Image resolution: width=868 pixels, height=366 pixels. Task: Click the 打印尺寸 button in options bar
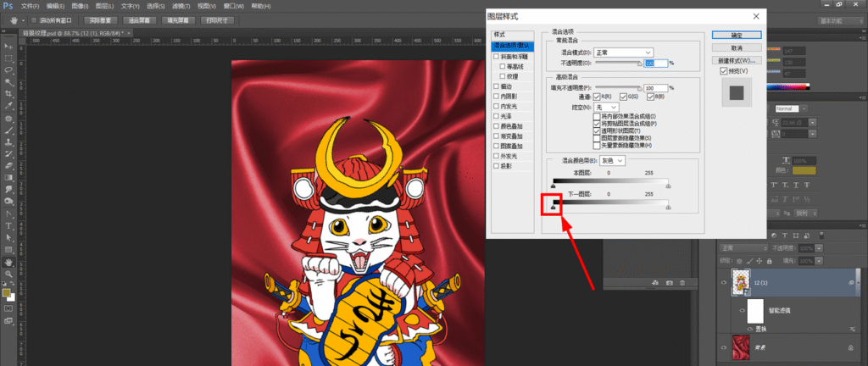click(x=217, y=20)
